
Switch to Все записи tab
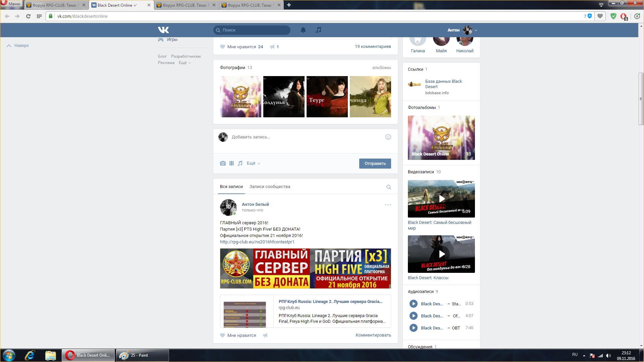click(x=231, y=187)
